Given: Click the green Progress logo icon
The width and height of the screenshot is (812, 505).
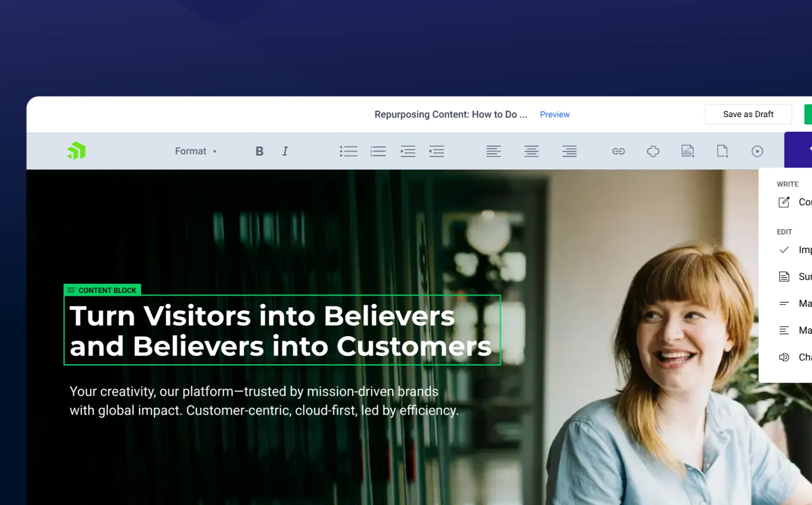Looking at the screenshot, I should pyautogui.click(x=76, y=151).
